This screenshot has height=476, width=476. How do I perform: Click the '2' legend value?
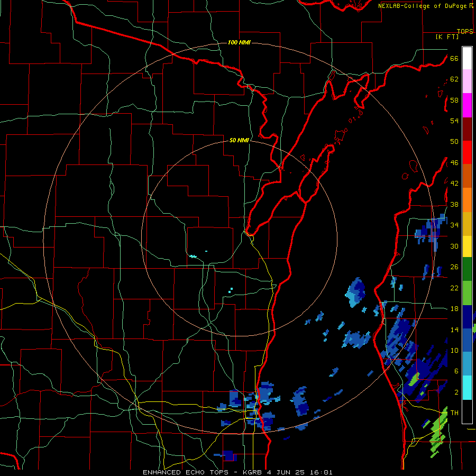tap(456, 392)
